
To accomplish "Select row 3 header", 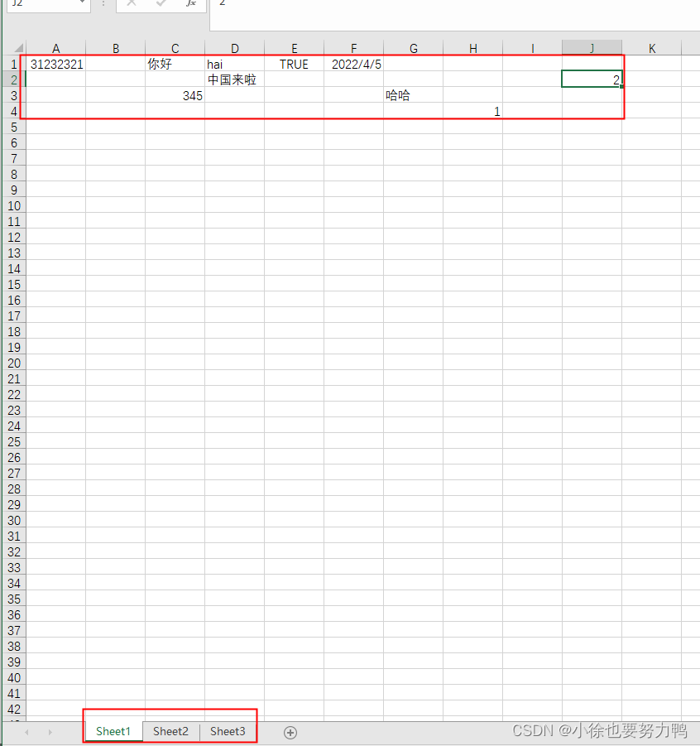I will point(14,95).
